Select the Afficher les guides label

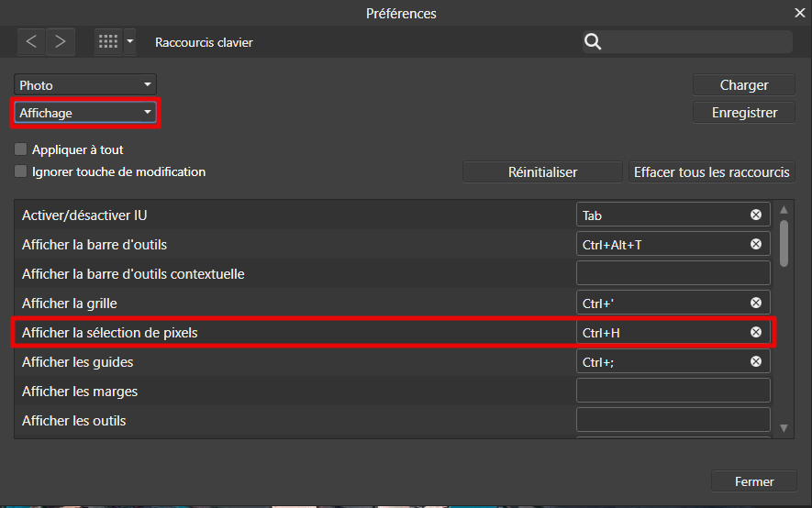(x=78, y=362)
